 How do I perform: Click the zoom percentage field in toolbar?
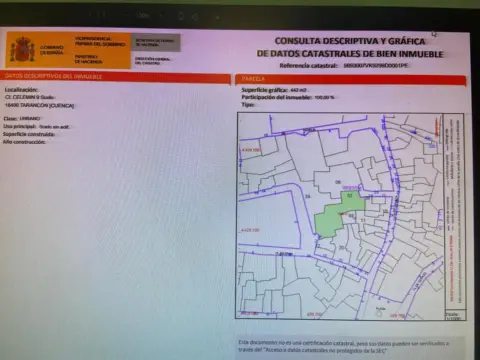[142, 15]
